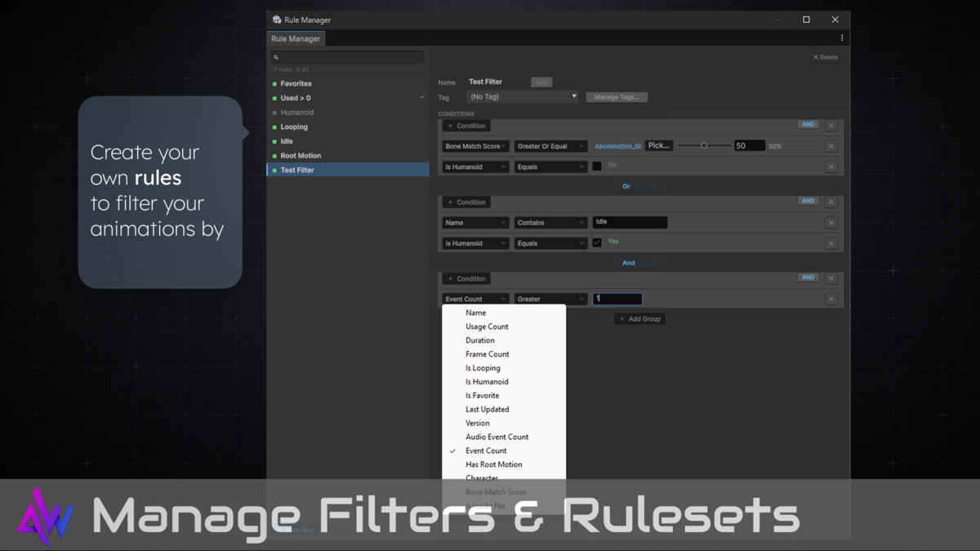Remove the unchecked Is Humanoid condition row
Viewport: 980px width, 551px height.
coord(831,167)
